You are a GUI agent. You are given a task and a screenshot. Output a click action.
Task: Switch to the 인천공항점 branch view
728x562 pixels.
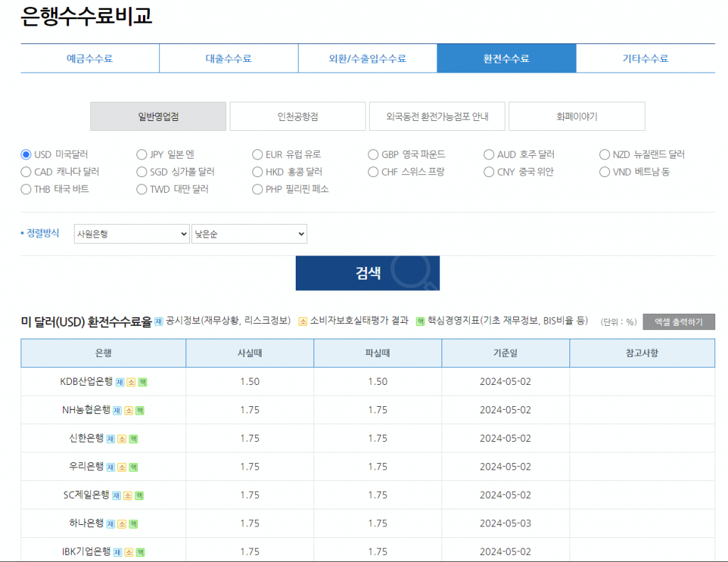(x=298, y=116)
